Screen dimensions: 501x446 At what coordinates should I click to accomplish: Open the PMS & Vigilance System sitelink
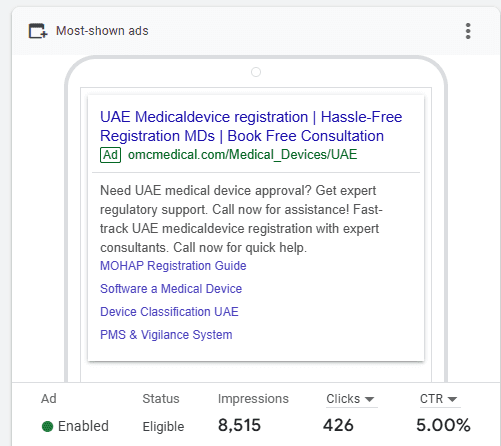[x=166, y=335]
